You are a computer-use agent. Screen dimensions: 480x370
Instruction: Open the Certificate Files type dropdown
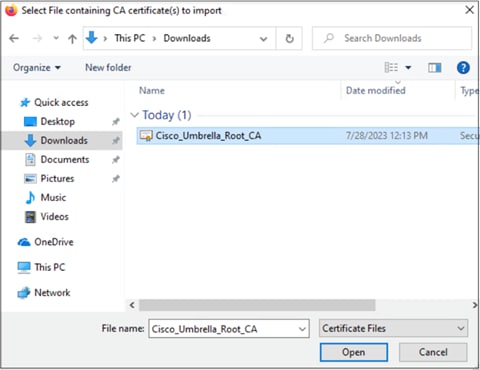tap(393, 329)
